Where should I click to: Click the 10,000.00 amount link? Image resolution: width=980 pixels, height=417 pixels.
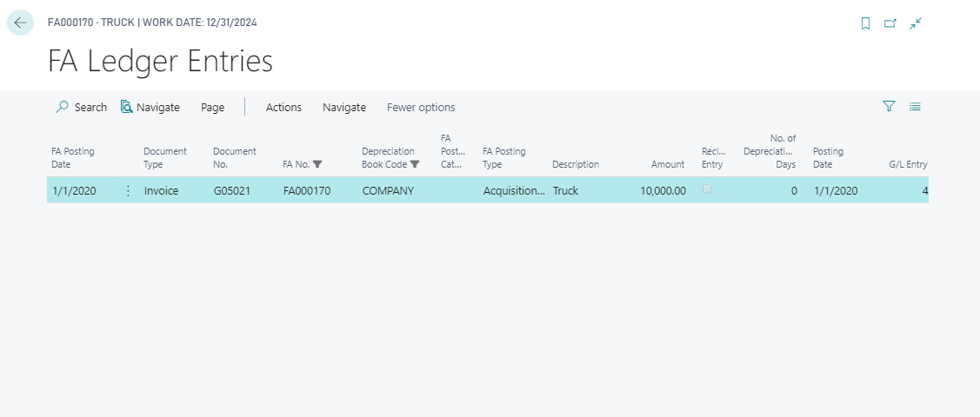coord(663,191)
